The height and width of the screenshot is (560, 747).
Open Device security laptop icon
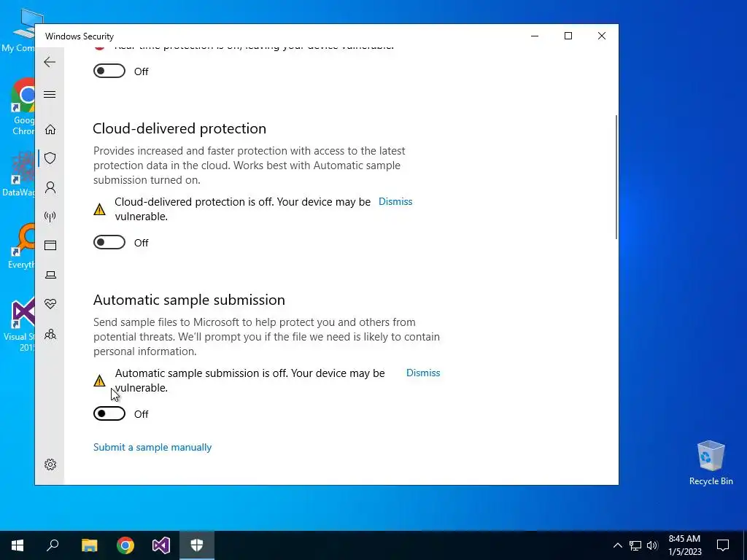50,275
